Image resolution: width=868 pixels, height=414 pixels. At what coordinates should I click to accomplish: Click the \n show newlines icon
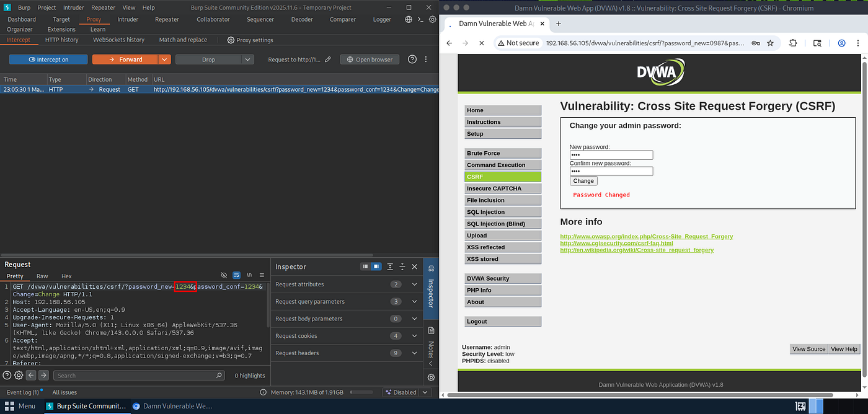[x=249, y=275]
